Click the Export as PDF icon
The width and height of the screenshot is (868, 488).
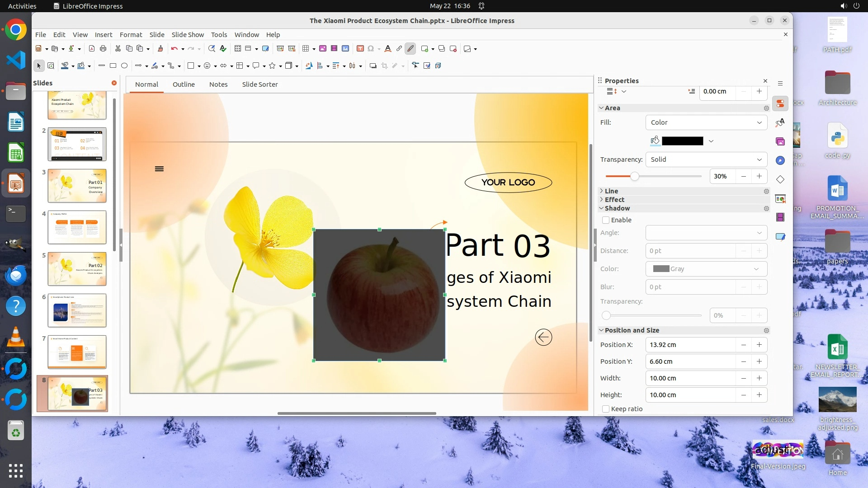92,49
